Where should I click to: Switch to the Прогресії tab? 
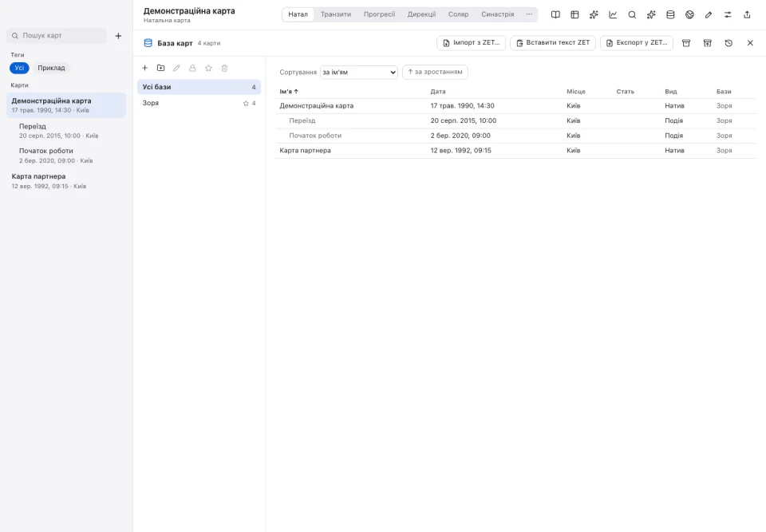pyautogui.click(x=379, y=14)
